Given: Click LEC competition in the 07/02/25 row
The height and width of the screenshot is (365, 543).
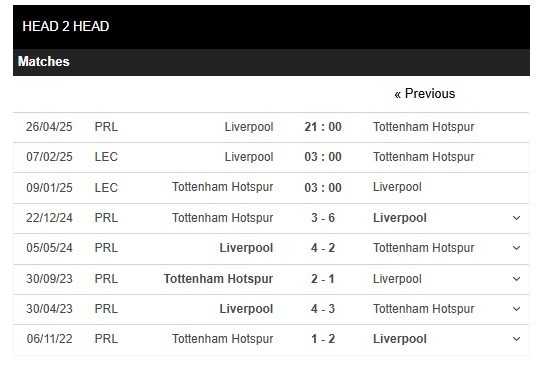Looking at the screenshot, I should (106, 157).
